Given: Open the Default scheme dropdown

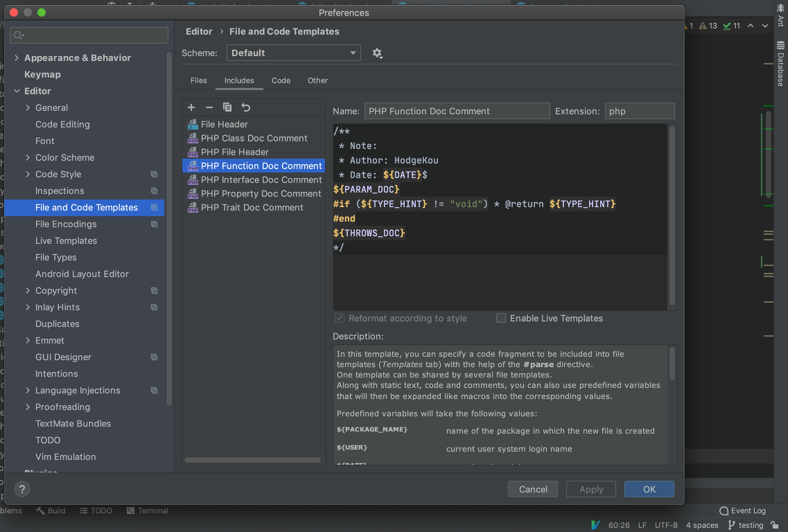Looking at the screenshot, I should point(293,52).
